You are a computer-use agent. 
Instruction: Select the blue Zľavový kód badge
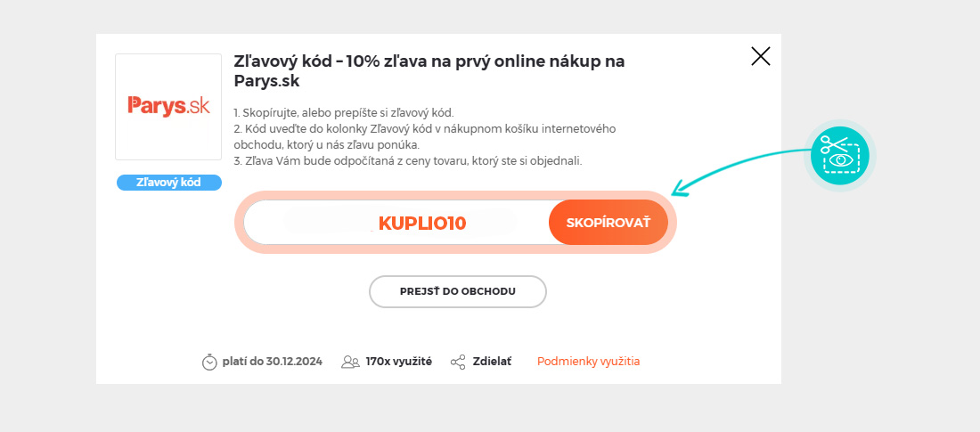tap(168, 183)
